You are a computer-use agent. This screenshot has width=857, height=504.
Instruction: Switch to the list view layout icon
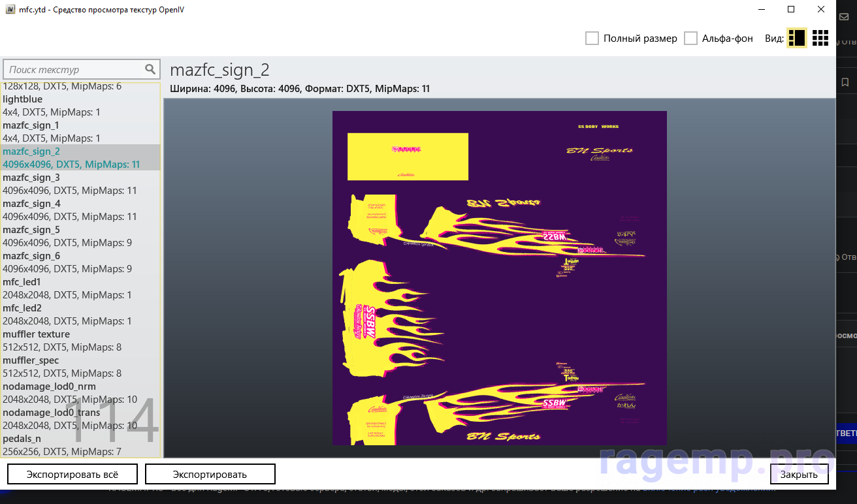[796, 38]
